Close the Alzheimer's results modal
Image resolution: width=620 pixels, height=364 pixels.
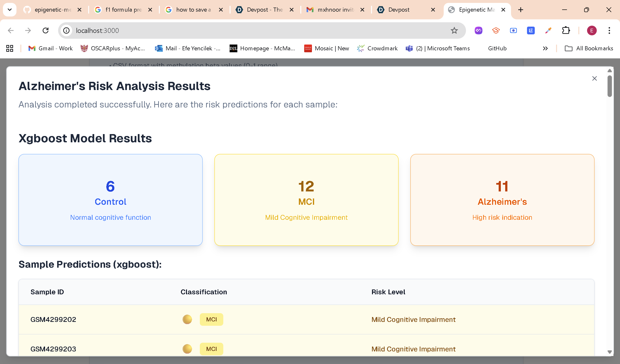click(x=594, y=78)
